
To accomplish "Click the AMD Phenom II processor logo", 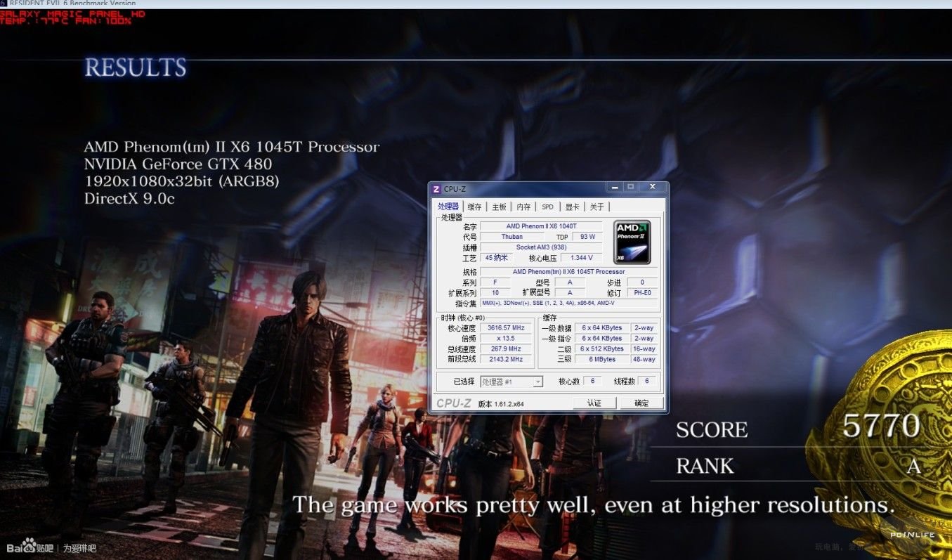I will click(632, 242).
